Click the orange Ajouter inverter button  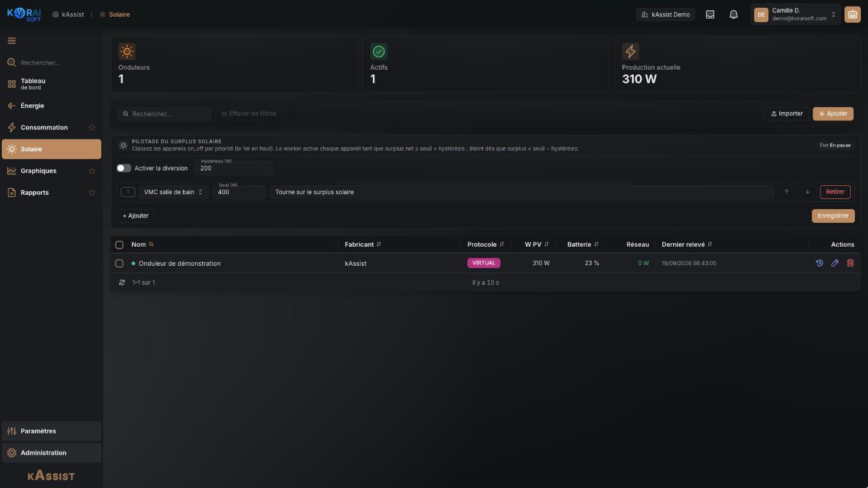[833, 114]
